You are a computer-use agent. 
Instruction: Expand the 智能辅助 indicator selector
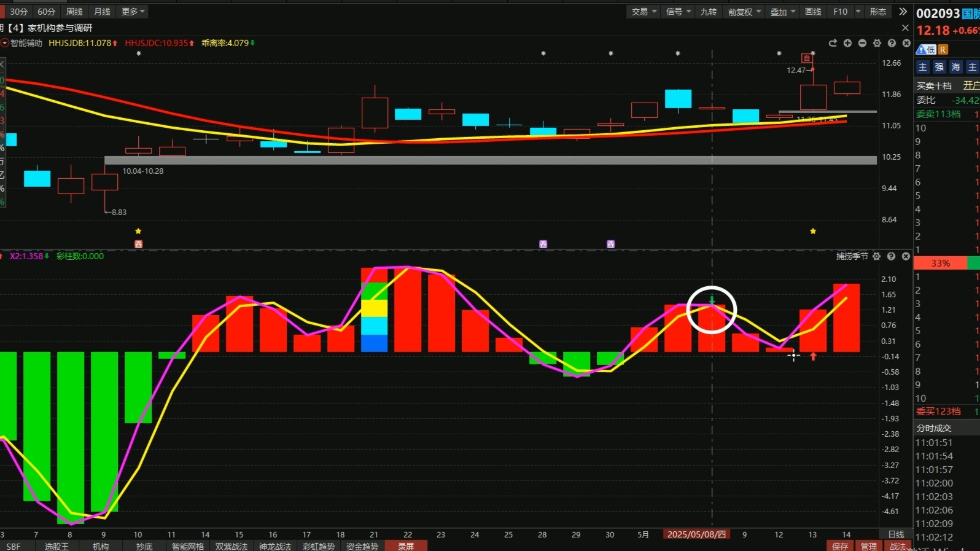click(5, 43)
